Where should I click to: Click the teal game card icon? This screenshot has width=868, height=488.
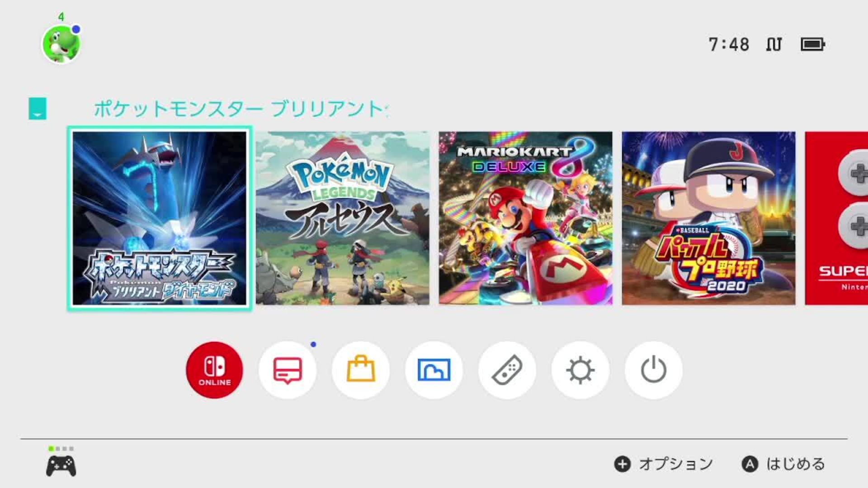click(x=38, y=108)
